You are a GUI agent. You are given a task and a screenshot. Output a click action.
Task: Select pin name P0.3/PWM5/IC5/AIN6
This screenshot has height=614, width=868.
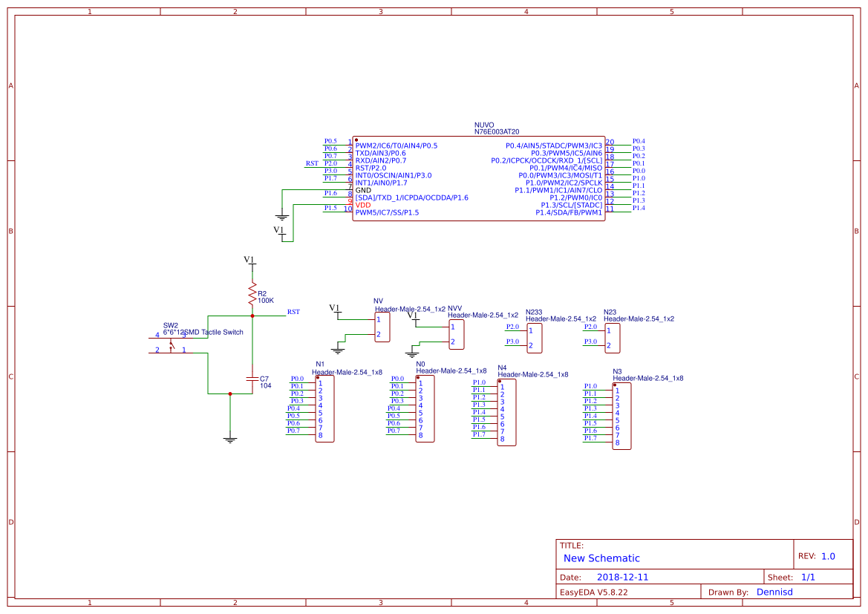(567, 154)
